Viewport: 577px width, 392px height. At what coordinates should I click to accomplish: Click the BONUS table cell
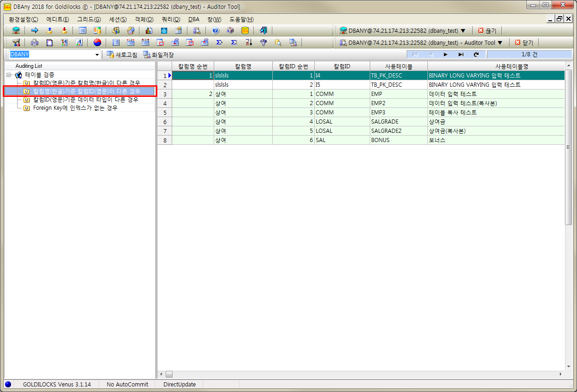click(399, 140)
